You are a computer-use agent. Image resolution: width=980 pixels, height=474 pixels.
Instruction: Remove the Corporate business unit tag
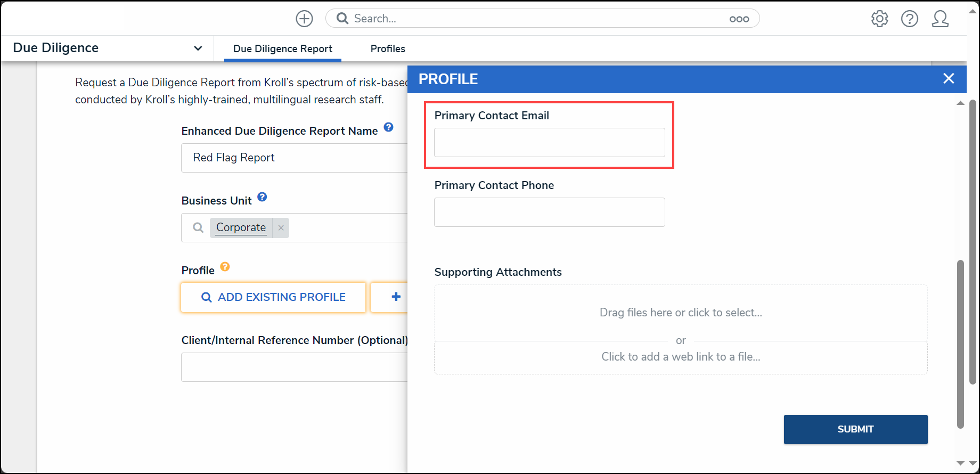[281, 227]
